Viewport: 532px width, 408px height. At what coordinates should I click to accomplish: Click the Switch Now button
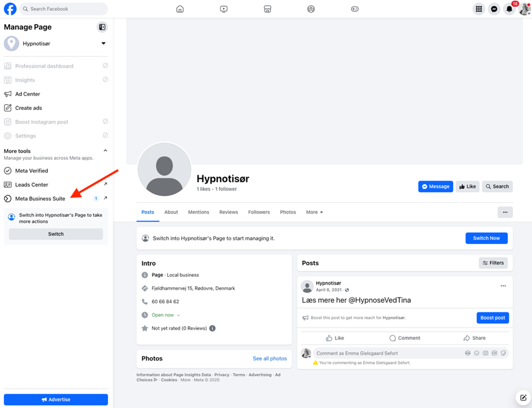(486, 238)
